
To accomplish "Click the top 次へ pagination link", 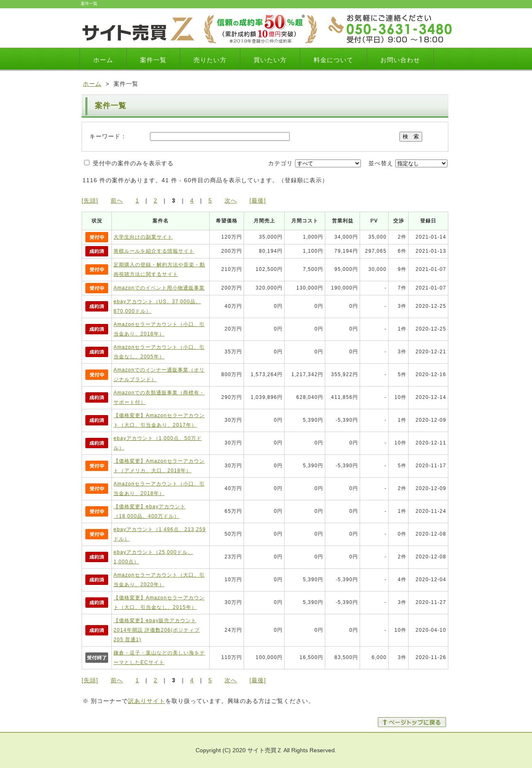I will pos(231,200).
